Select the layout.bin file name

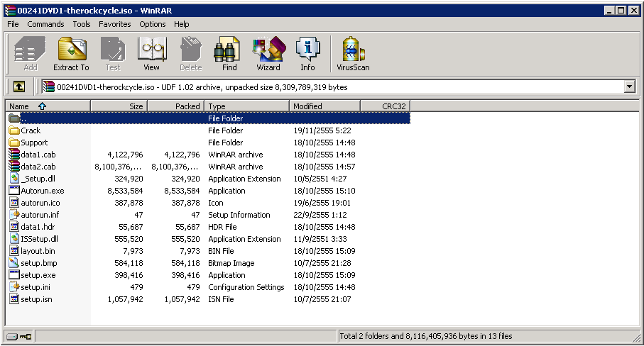click(x=38, y=251)
